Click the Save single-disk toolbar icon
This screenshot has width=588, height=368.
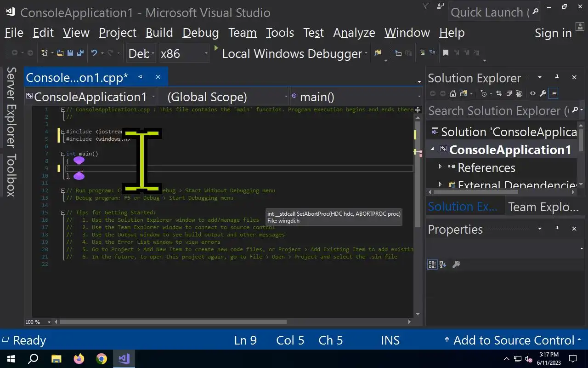point(70,53)
